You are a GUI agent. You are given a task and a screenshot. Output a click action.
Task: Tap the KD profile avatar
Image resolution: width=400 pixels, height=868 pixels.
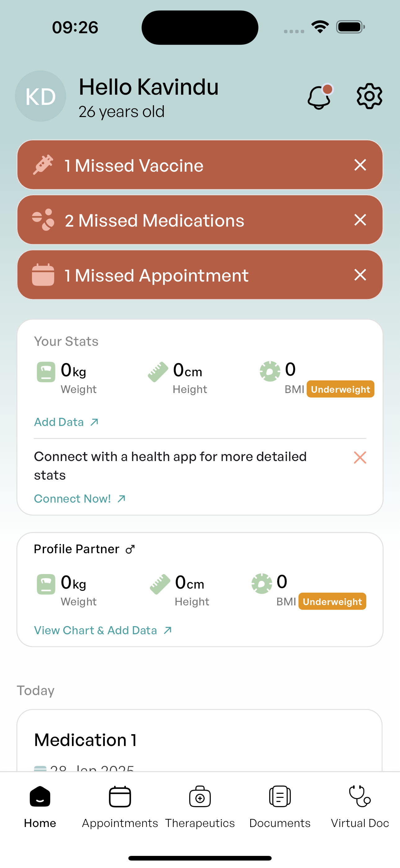click(x=40, y=96)
